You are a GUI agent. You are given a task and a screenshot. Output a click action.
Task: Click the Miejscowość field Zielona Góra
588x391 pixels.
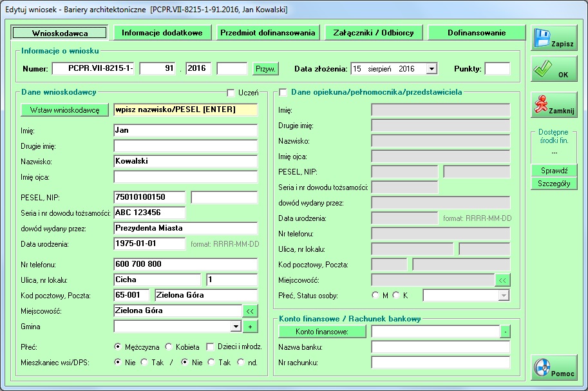pyautogui.click(x=178, y=310)
